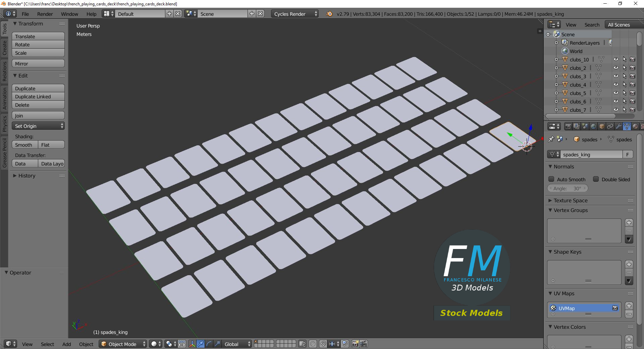The image size is (644, 349).
Task: Toggle renderability of clubs_5 camera icon
Action: click(x=632, y=93)
